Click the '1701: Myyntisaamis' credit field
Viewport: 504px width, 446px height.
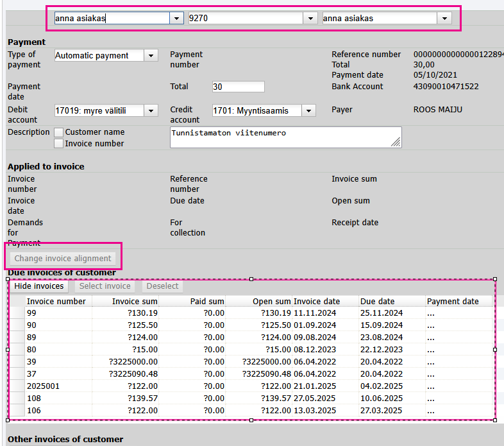[257, 111]
